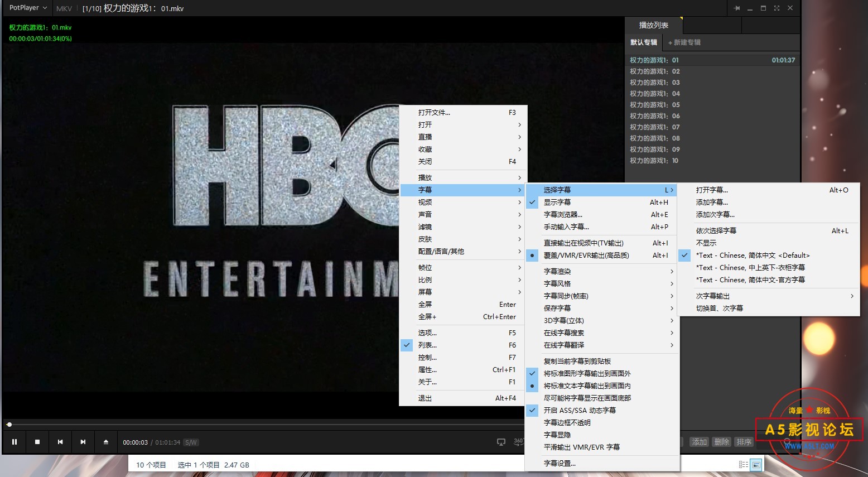Expand the 配置/语言/其他 submenu
868x477 pixels.
pos(463,251)
